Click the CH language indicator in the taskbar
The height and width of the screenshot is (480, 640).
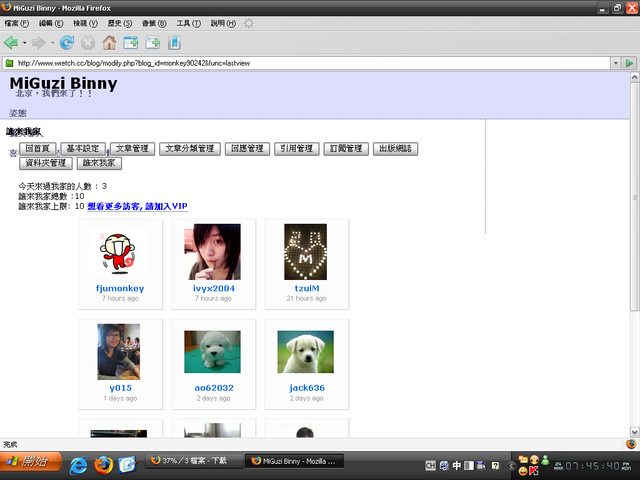430,465
